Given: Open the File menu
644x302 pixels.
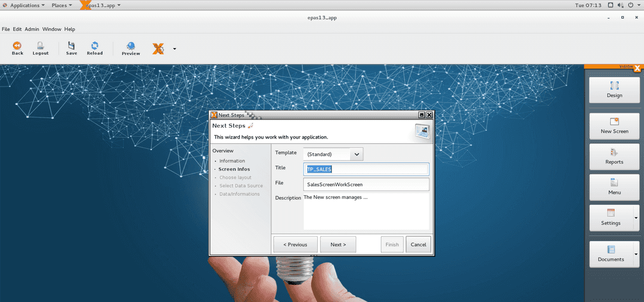Looking at the screenshot, I should (x=6, y=29).
